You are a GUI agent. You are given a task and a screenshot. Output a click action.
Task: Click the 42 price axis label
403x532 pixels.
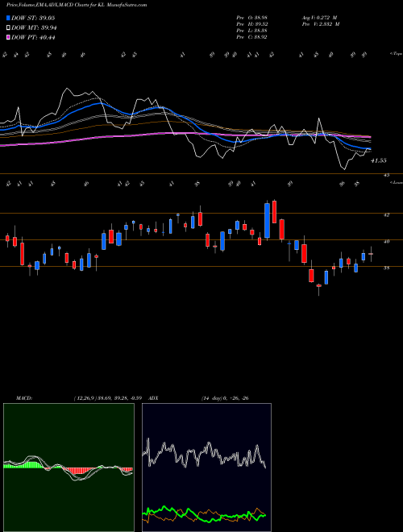[x=386, y=214]
